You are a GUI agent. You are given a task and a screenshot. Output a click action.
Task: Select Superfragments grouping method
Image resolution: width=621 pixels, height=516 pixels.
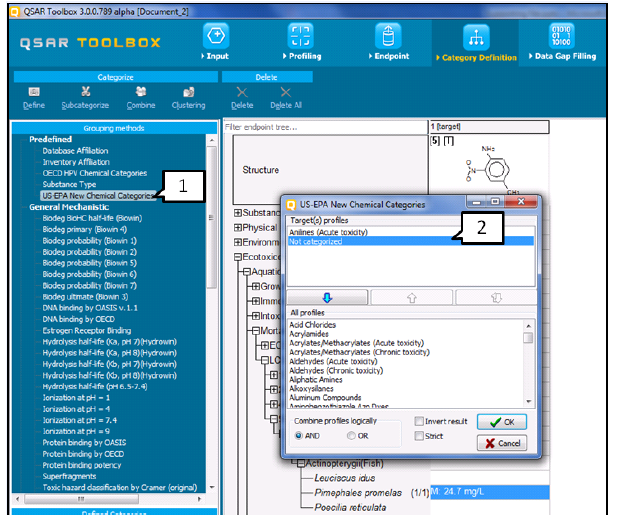pos(69,476)
